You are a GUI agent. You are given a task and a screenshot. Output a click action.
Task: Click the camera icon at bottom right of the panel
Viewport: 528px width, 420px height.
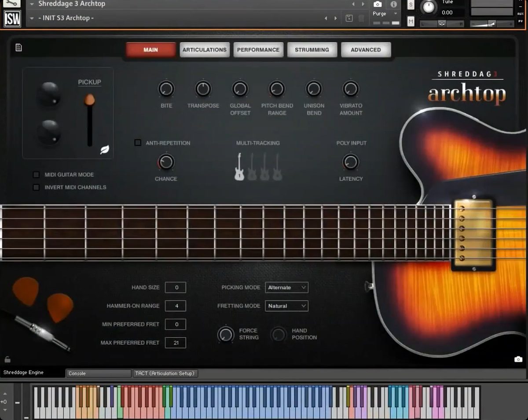[518, 359]
